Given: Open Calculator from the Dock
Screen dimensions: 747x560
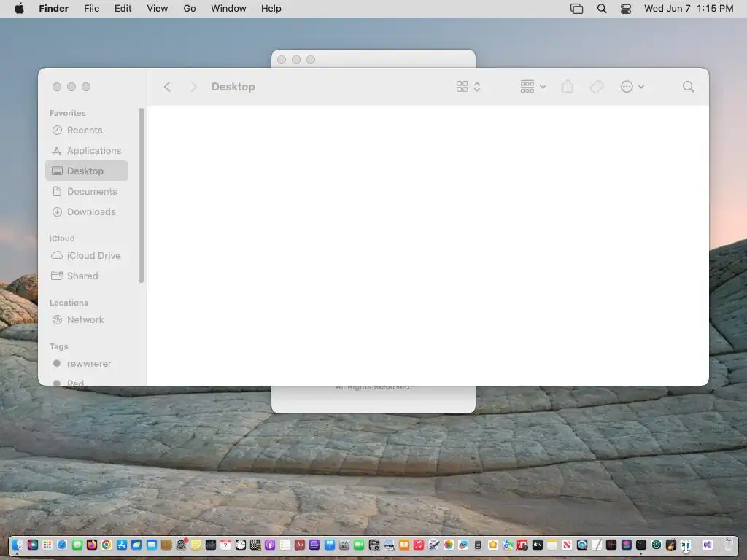Looking at the screenshot, I should click(478, 545).
